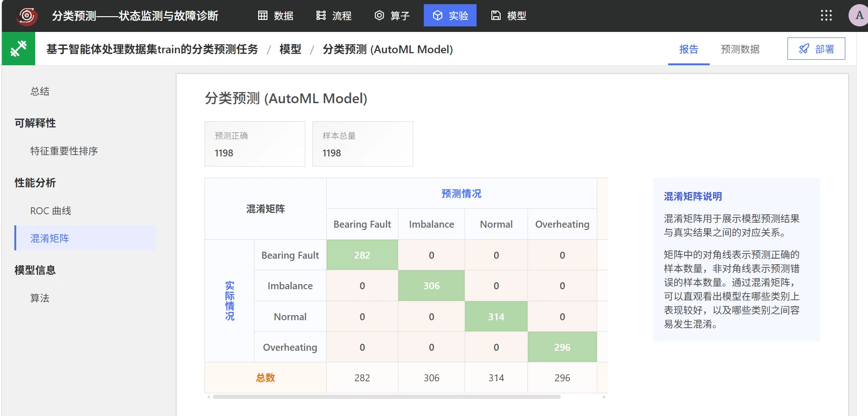Image resolution: width=868 pixels, height=416 pixels.
Task: Click the 混淆矩阵说明 heading
Action: (693, 196)
